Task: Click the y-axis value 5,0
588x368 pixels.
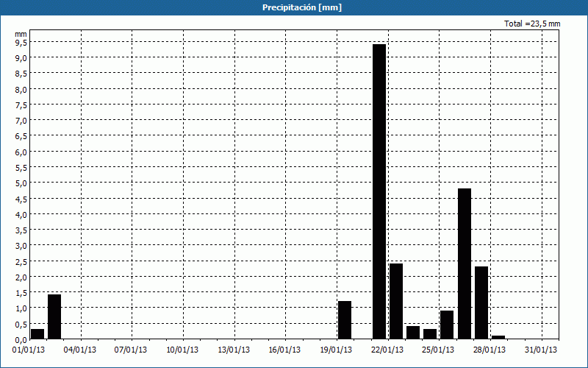Action: (21, 183)
